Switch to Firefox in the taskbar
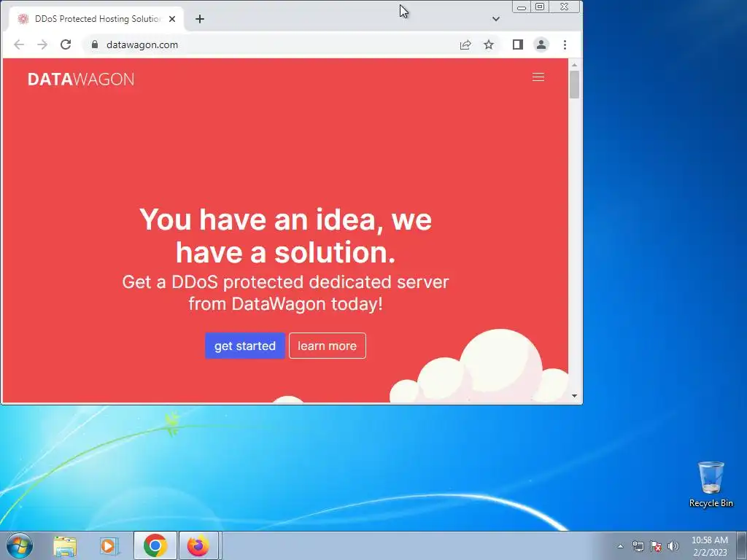This screenshot has height=560, width=747. 198,545
